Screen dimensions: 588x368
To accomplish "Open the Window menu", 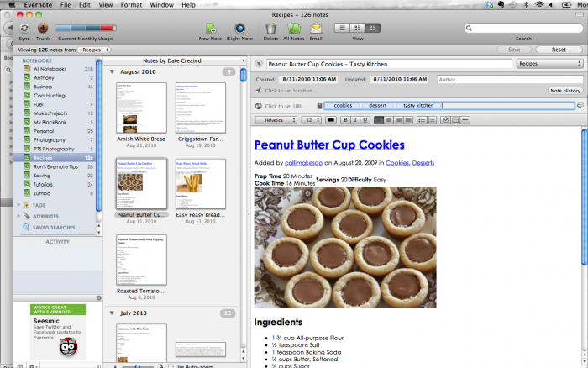I will 161,4.
